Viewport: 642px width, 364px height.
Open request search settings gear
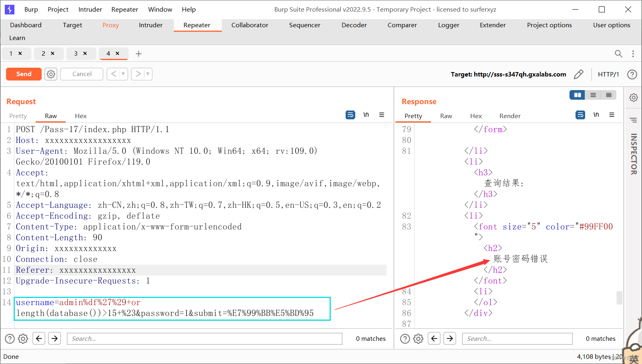[x=23, y=339]
